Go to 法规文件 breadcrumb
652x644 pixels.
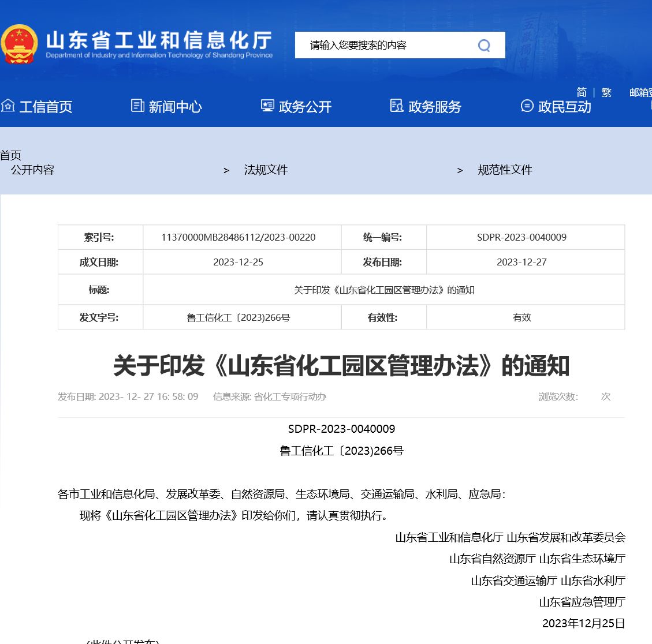click(x=266, y=170)
